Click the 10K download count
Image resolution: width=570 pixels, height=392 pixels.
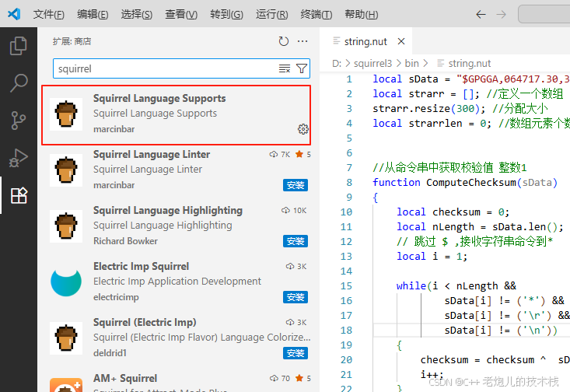tap(294, 211)
